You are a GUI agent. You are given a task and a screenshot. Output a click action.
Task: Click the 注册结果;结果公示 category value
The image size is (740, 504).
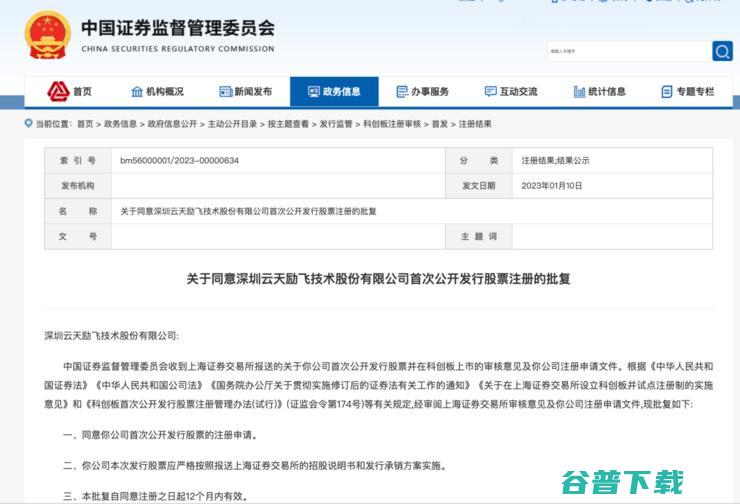tap(555, 160)
